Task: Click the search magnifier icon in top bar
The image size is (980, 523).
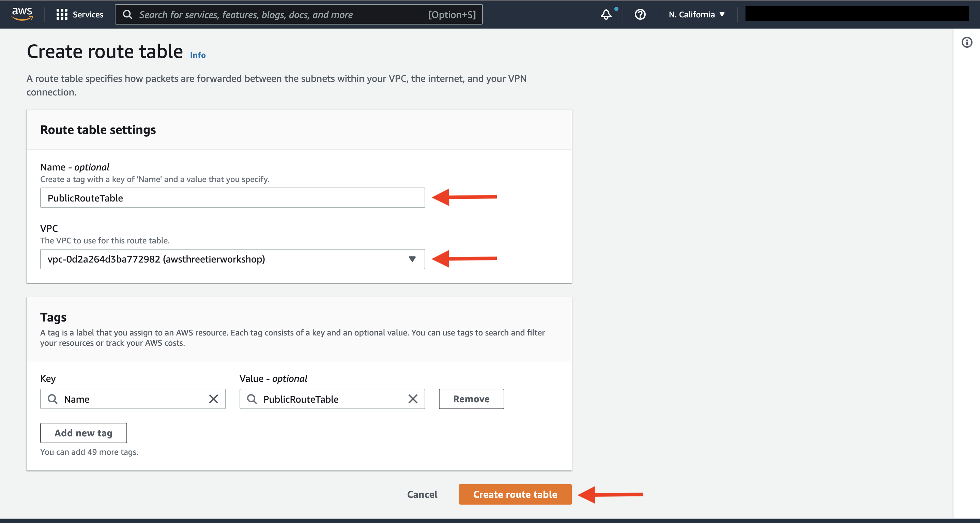Action: tap(128, 14)
